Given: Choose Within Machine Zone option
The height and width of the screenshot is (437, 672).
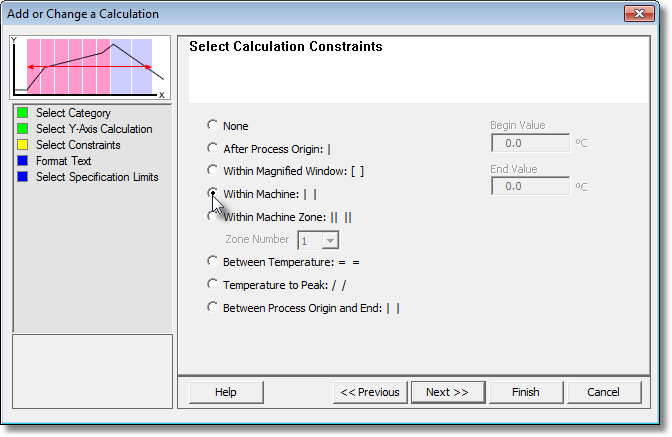Looking at the screenshot, I should pos(213,216).
